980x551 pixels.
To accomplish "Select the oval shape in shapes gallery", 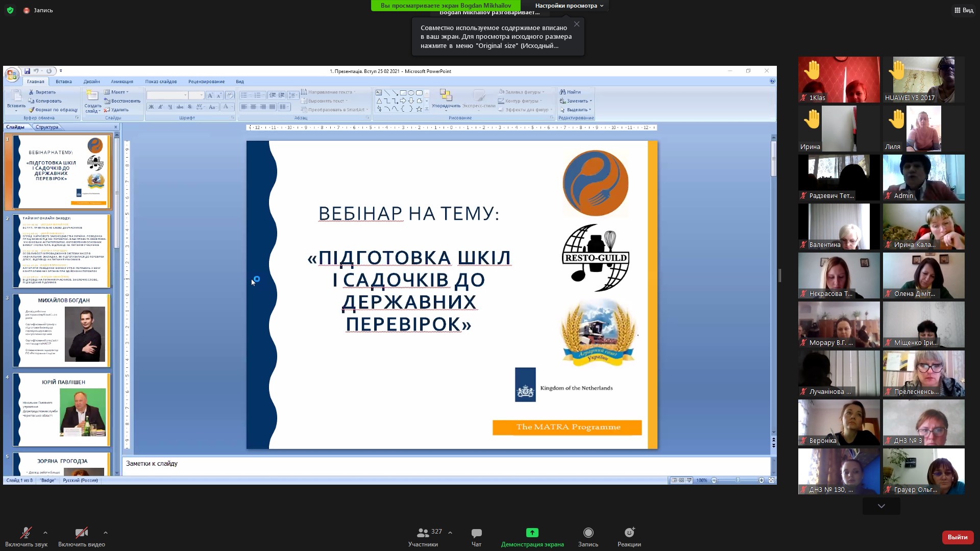I will [411, 93].
